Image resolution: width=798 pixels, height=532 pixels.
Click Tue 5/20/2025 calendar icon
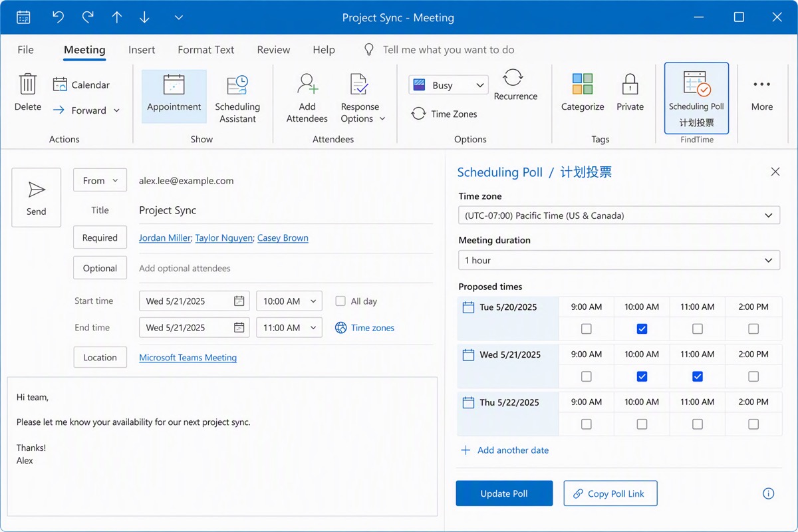[468, 307]
